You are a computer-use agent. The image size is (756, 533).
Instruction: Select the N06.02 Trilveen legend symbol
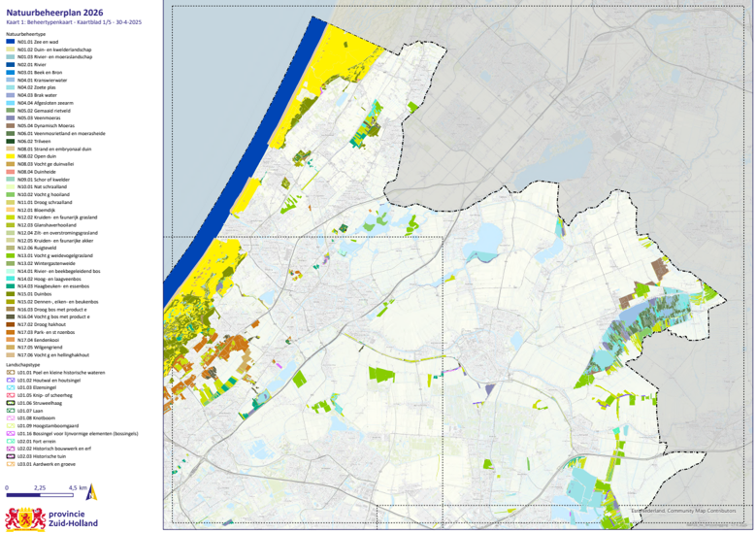11,141
